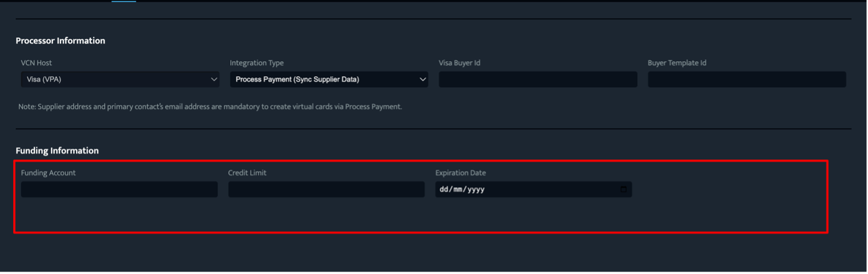Image resolution: width=868 pixels, height=274 pixels.
Task: Expand the Integration Type Process Payment dropdown
Action: pyautogui.click(x=329, y=80)
